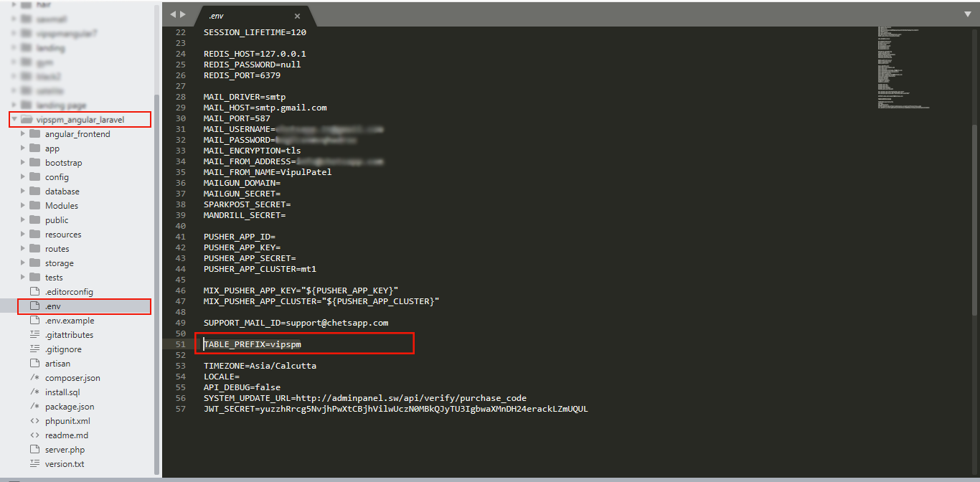Open install.sql in the sidebar
Viewport: 980px width, 482px height.
62,392
